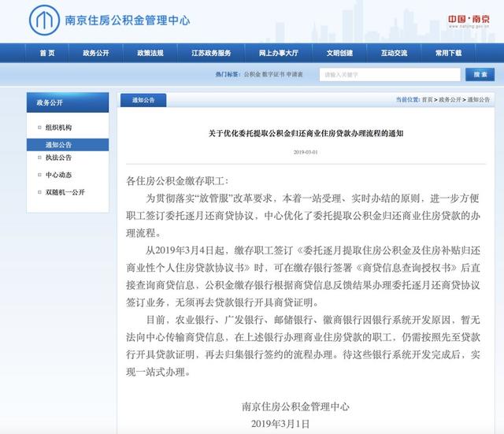This screenshot has height=434, width=504.
Task: Open the 政策法规 navigation item
Action: 150,53
